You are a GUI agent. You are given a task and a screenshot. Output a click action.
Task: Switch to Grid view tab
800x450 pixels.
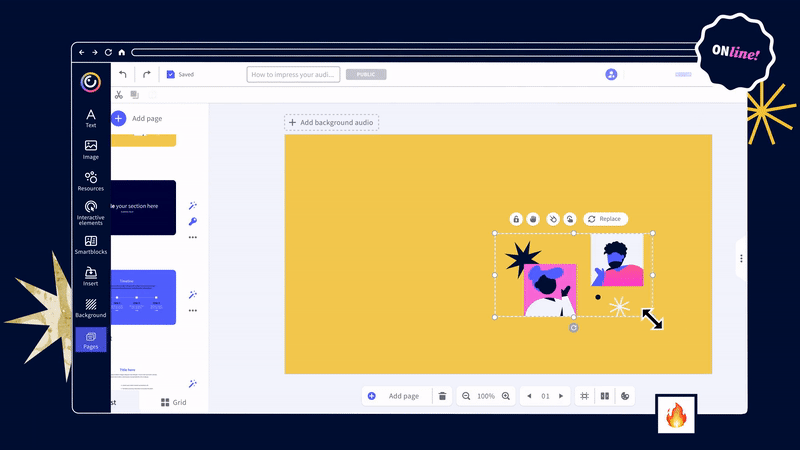pyautogui.click(x=173, y=402)
